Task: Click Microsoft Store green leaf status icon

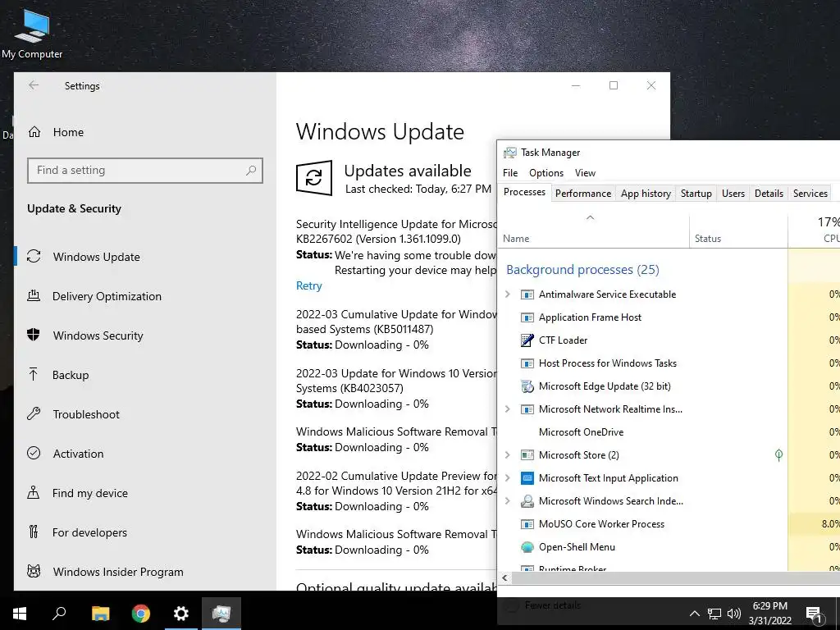Action: click(779, 454)
